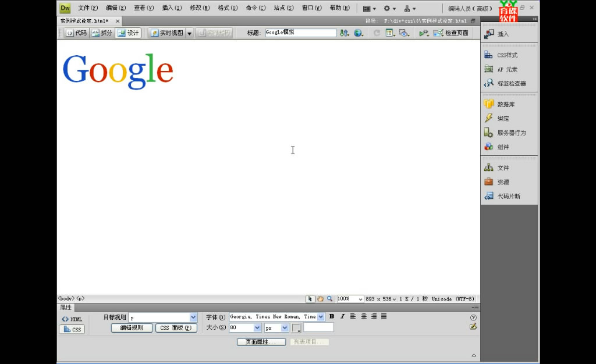Open the visual aids eye icon
The height and width of the screenshot is (364, 596).
point(404,33)
